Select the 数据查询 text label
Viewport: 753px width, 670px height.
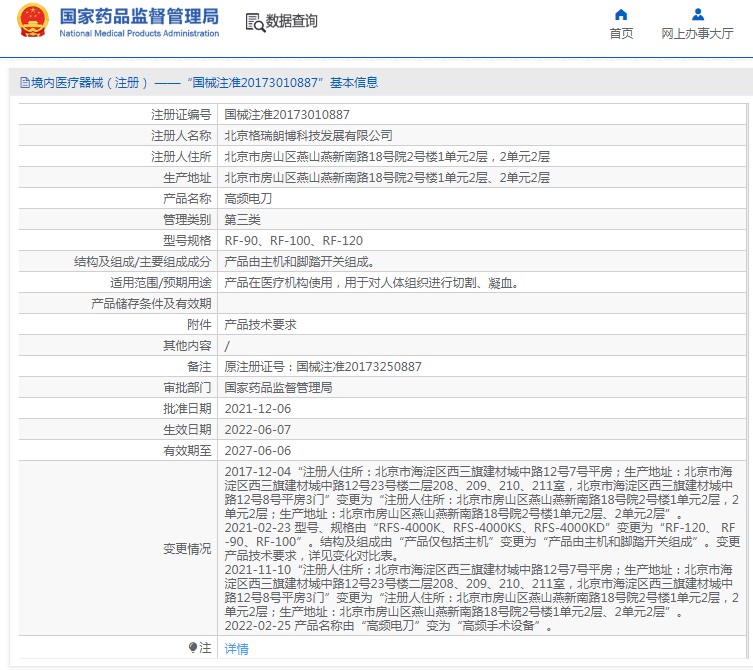[x=292, y=21]
